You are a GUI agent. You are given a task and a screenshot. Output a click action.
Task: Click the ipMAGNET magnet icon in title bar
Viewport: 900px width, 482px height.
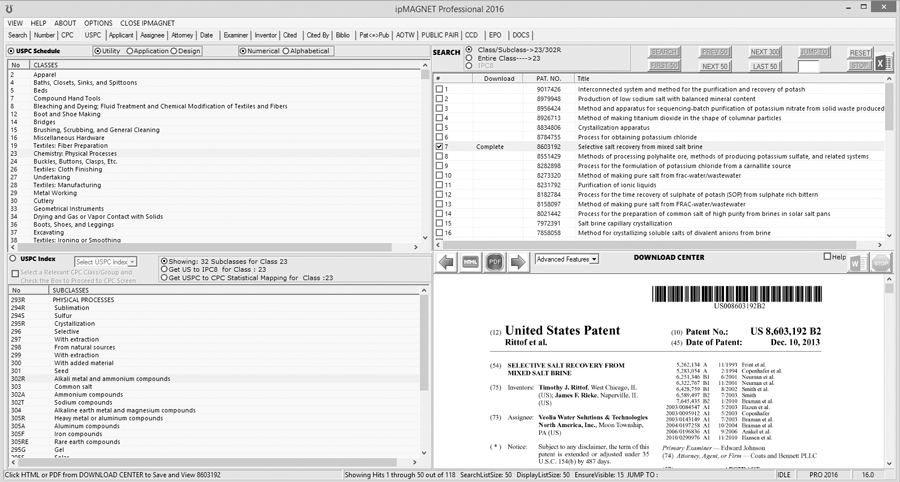coord(8,9)
